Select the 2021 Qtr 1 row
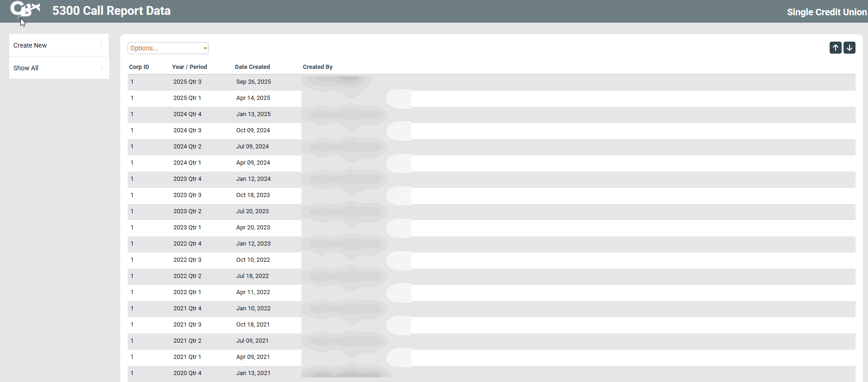This screenshot has height=382, width=868. (187, 357)
